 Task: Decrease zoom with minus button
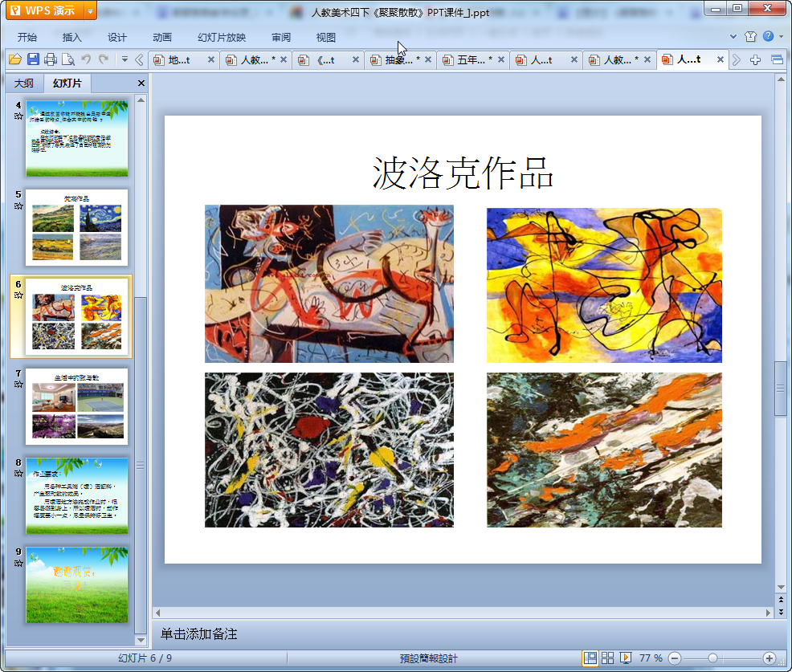(674, 658)
